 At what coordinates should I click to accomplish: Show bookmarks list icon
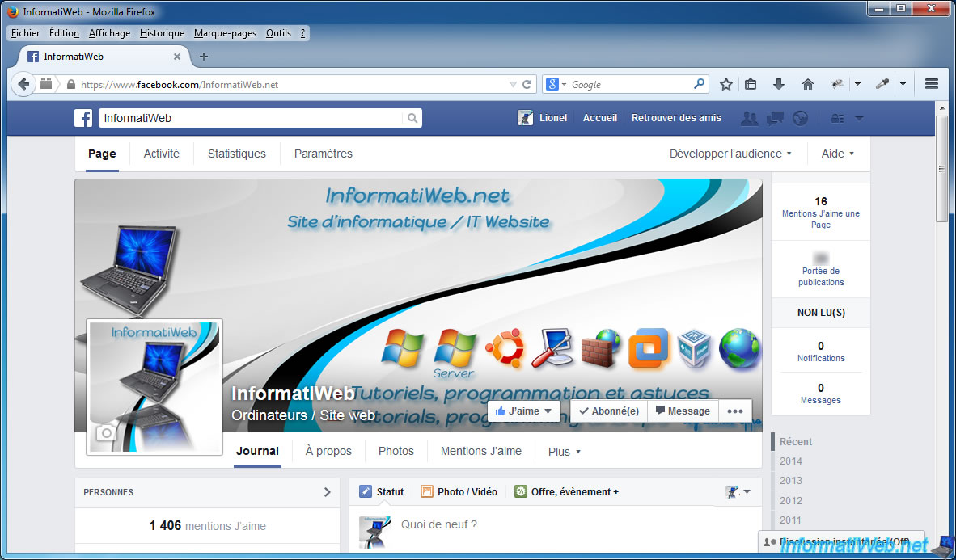click(751, 84)
